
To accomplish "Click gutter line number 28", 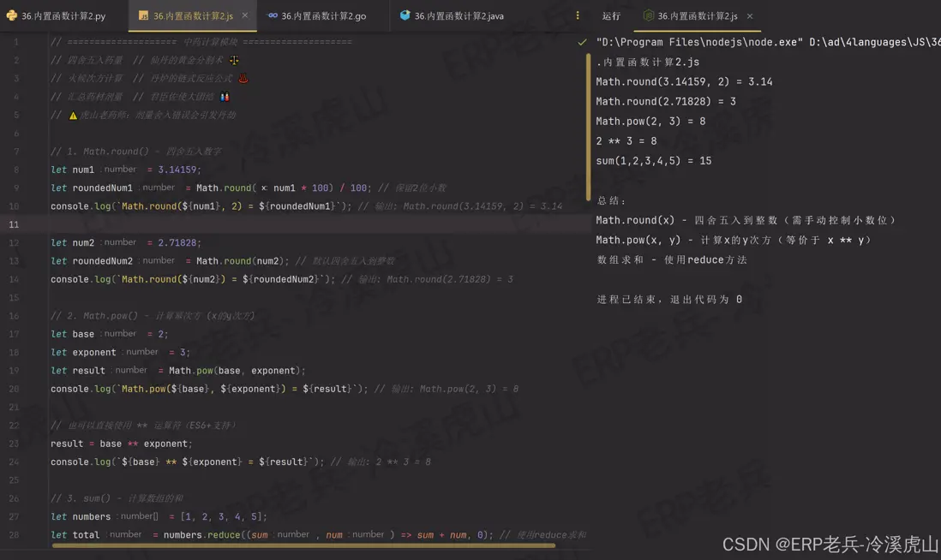I will pos(14,535).
